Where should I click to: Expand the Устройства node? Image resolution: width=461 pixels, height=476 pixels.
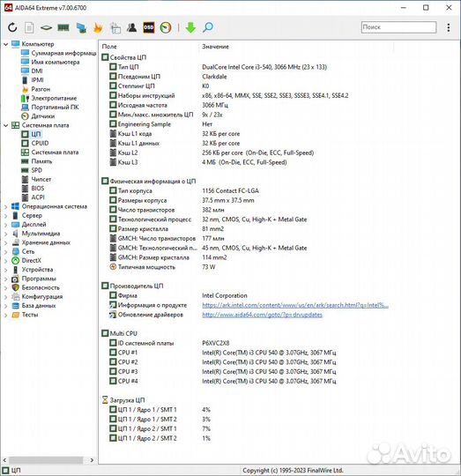(6, 270)
